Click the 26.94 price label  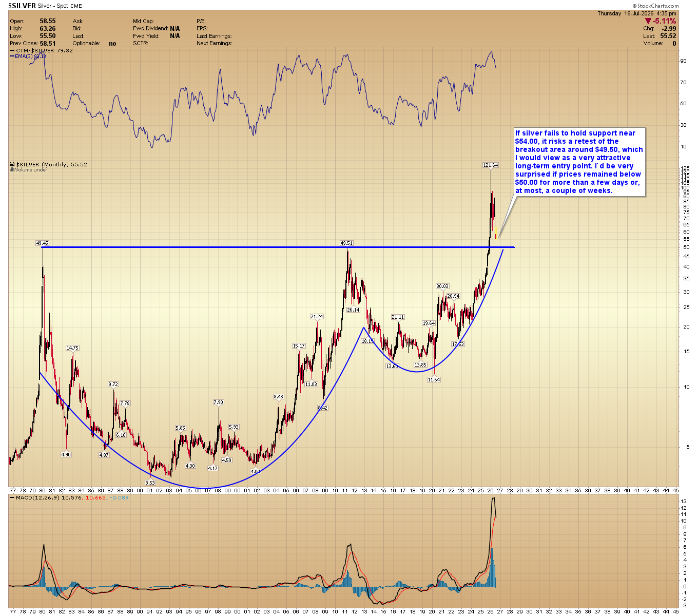coord(453,296)
